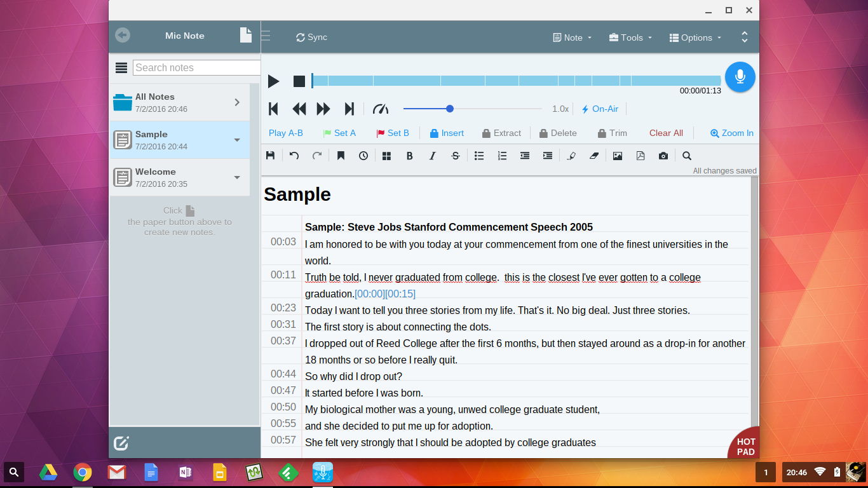Open Gmail from the shelf
The image size is (868, 488).
(x=116, y=472)
